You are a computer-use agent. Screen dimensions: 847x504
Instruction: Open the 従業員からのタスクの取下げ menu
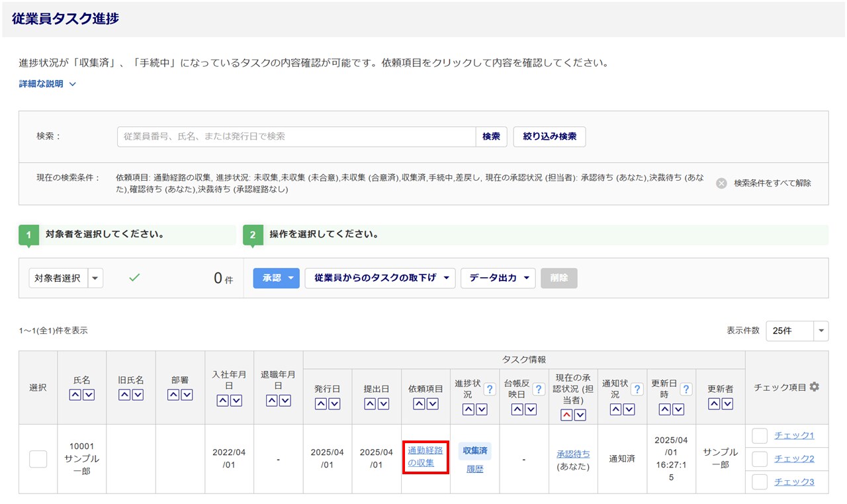(380, 278)
